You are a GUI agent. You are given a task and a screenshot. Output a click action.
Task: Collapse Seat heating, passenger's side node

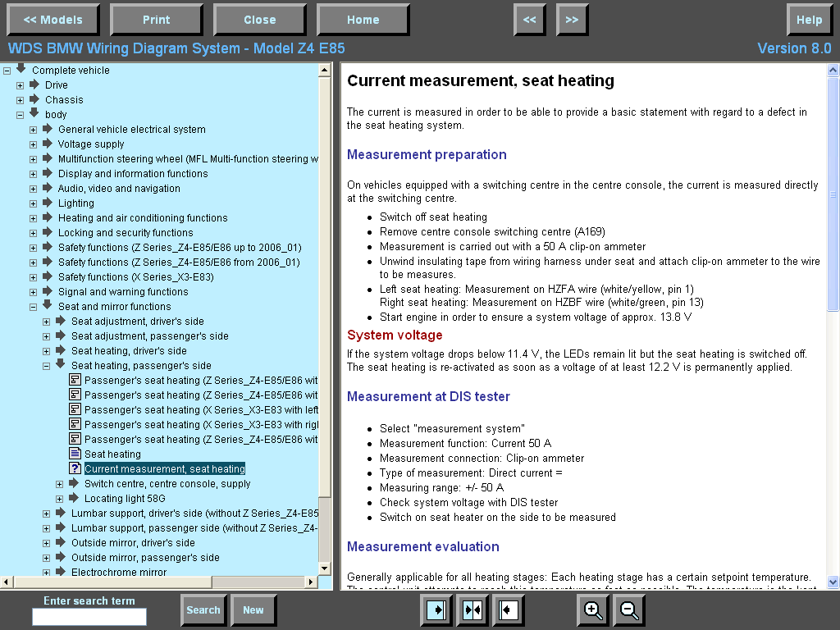click(x=46, y=366)
